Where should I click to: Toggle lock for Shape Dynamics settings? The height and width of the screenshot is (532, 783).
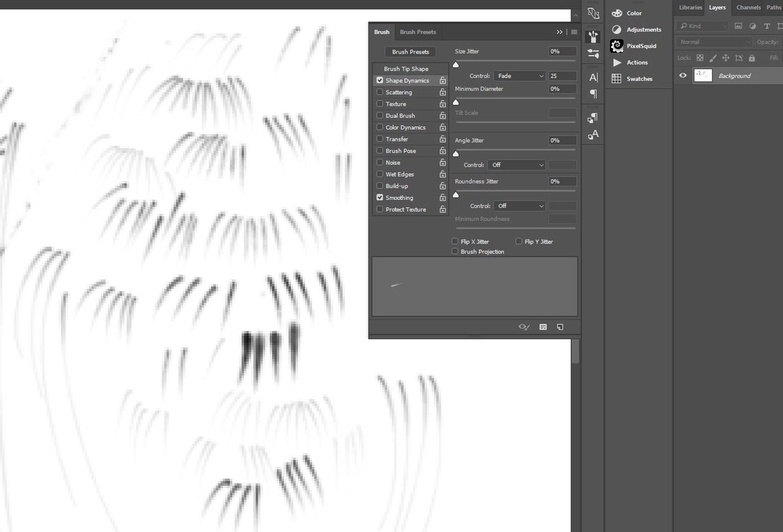coord(442,80)
